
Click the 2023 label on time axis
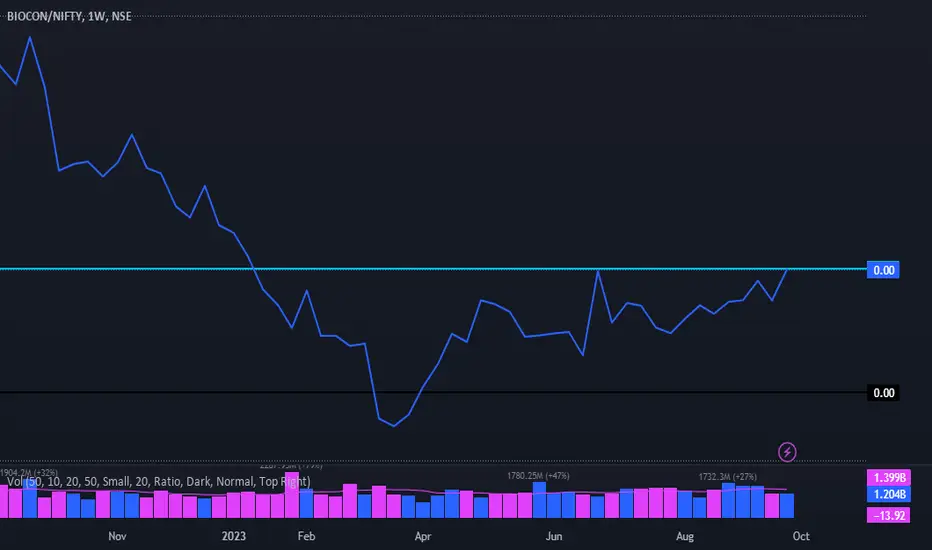pos(234,536)
